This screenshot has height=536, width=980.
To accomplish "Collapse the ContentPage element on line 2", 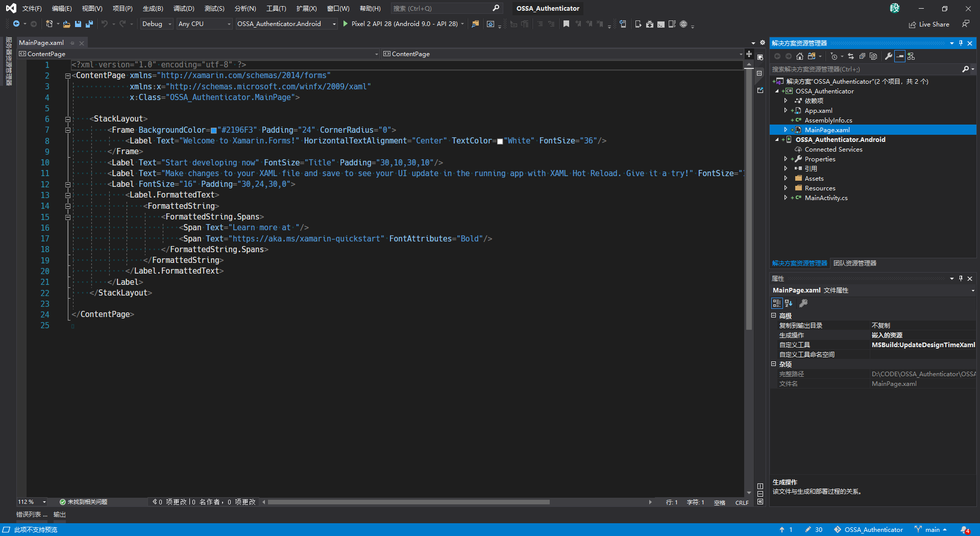I will [67, 76].
